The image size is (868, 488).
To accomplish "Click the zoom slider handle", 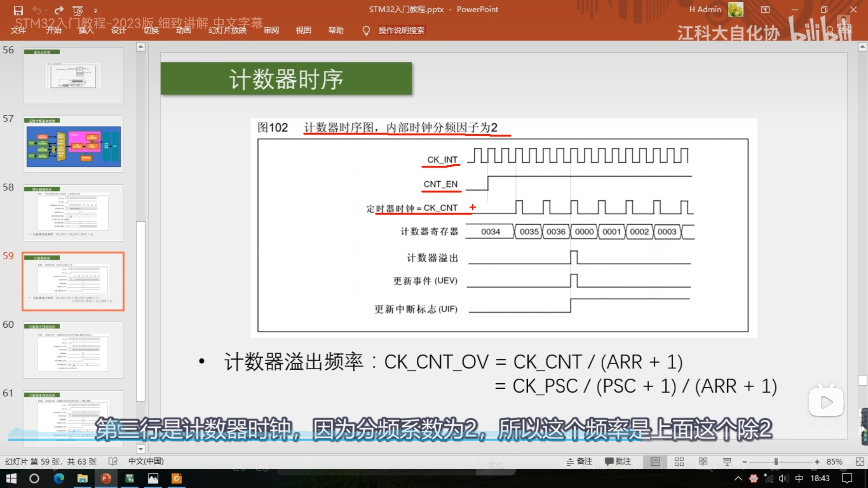I will [776, 462].
